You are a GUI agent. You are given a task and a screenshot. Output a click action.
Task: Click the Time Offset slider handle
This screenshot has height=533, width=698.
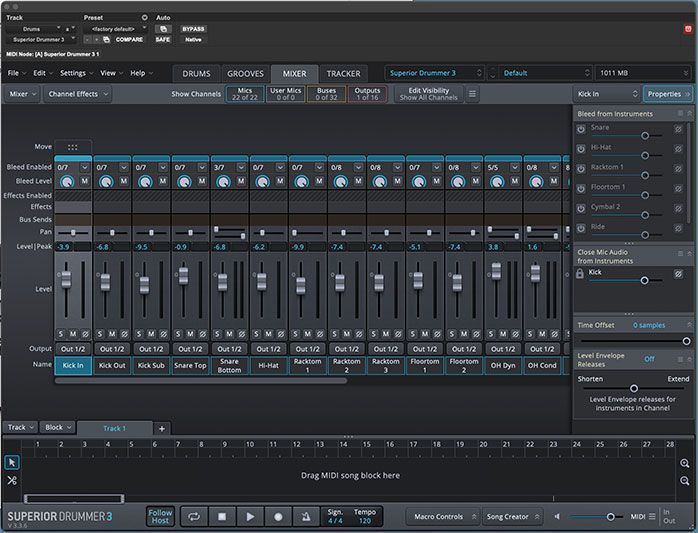point(686,341)
